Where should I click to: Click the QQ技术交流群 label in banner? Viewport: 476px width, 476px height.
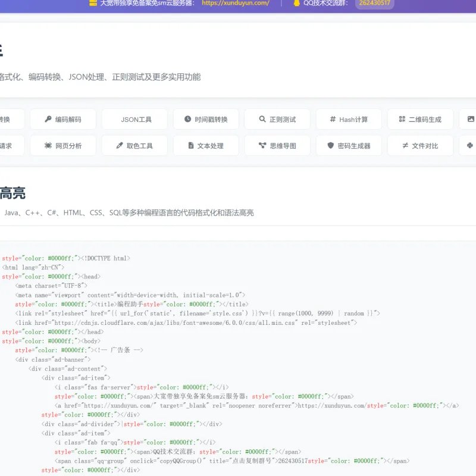pos(325,3)
